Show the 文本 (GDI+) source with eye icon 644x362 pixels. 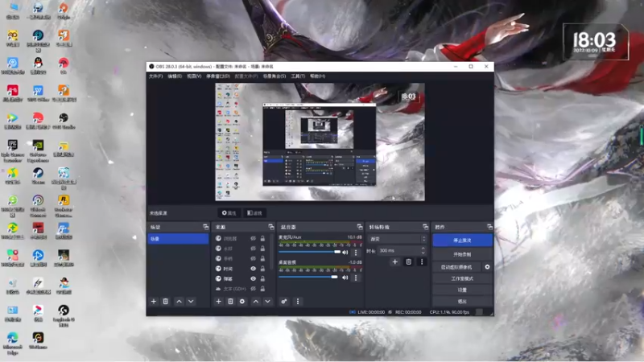253,289
